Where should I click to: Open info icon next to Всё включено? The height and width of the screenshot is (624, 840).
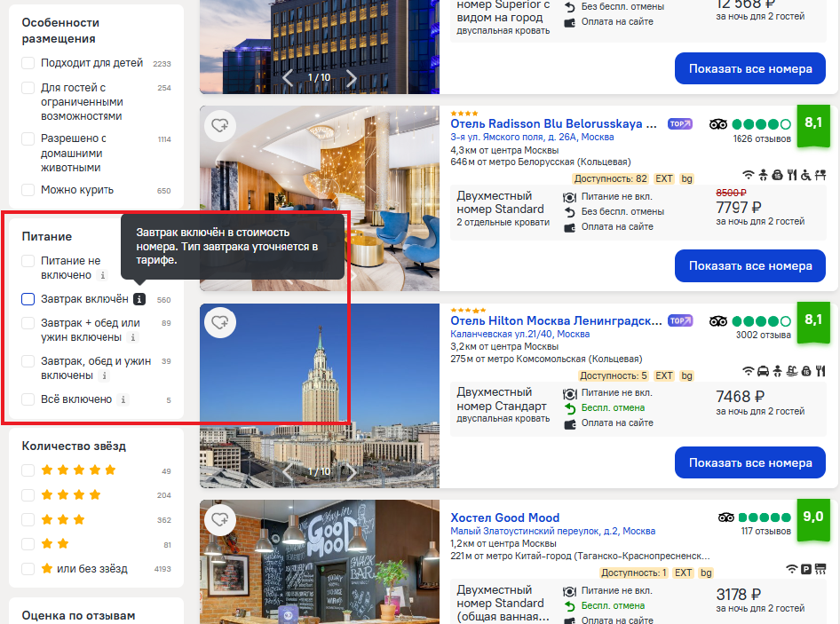[123, 399]
